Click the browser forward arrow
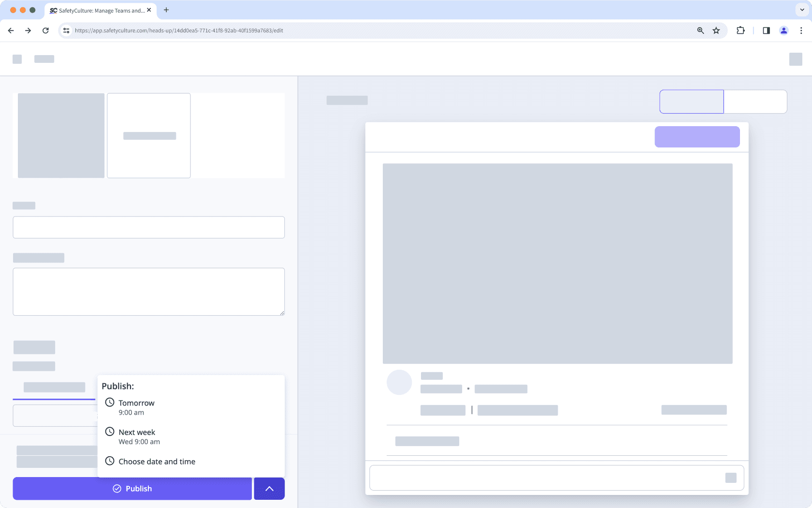 [28, 30]
